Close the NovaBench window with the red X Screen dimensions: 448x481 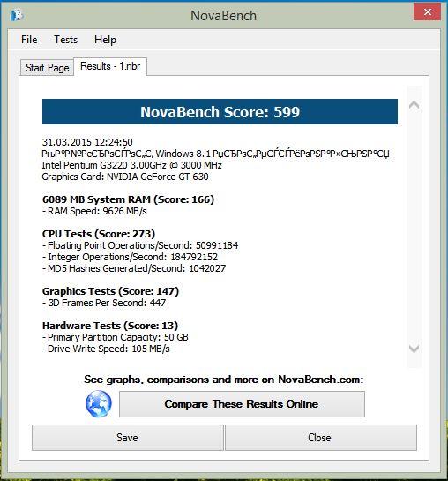pyautogui.click(x=427, y=11)
